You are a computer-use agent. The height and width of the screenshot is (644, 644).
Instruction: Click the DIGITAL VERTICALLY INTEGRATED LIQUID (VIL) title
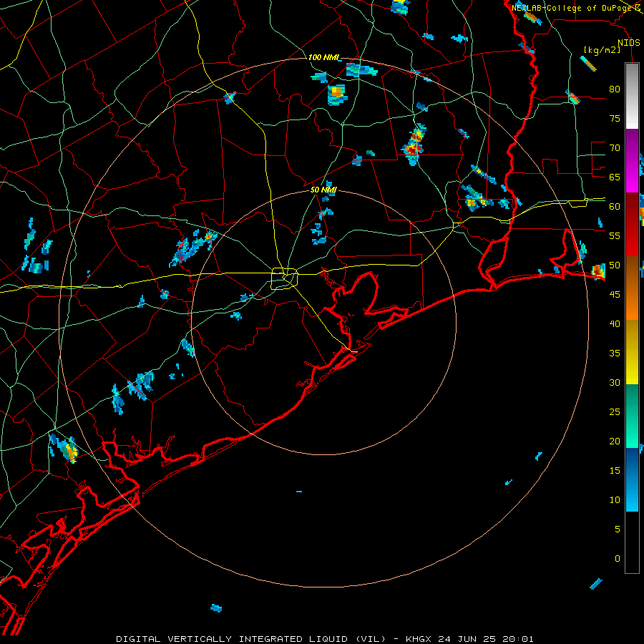point(250,639)
